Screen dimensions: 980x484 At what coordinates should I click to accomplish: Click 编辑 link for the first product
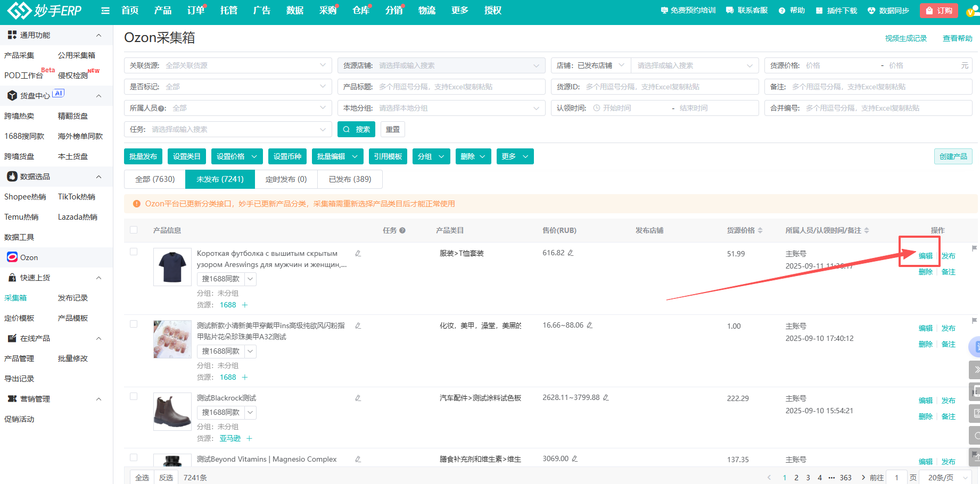[925, 256]
